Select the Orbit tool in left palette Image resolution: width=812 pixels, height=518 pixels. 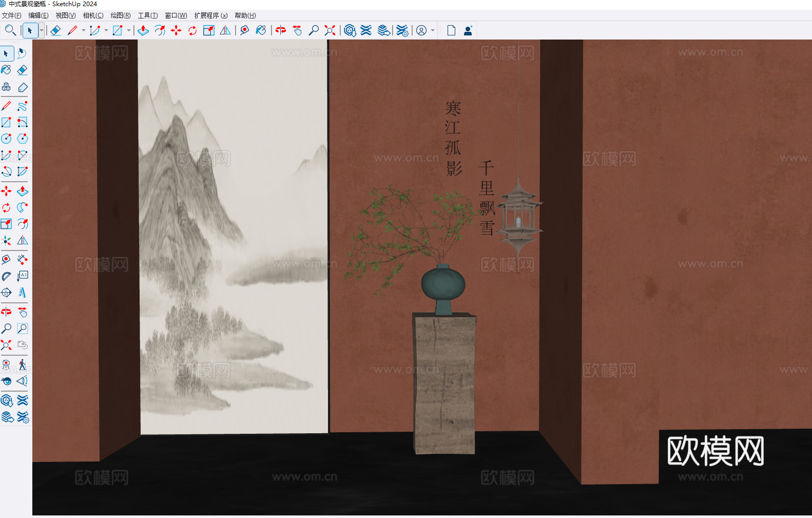click(6, 312)
